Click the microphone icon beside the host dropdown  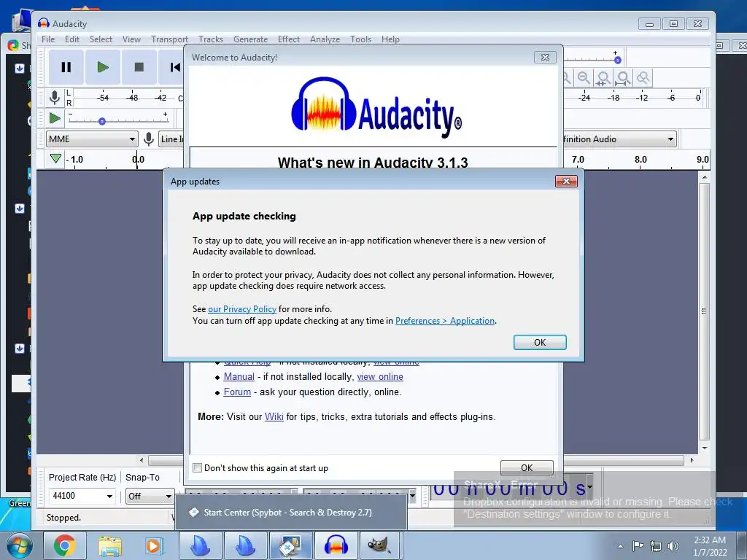149,139
